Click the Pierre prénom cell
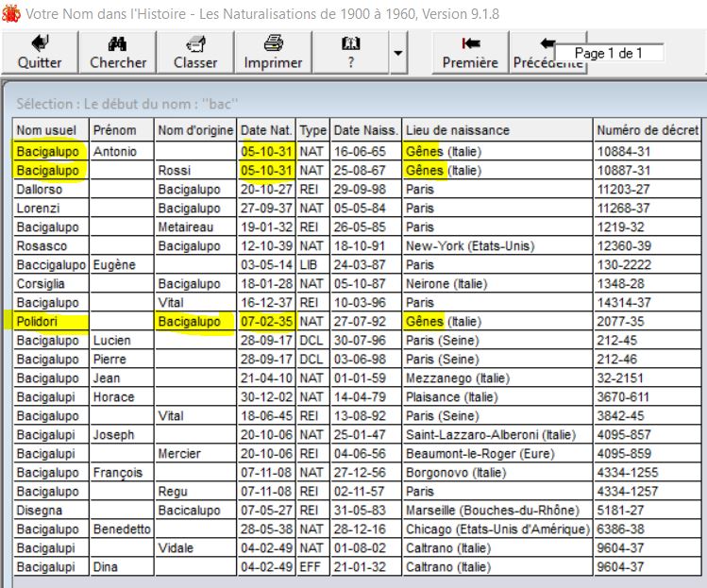The height and width of the screenshot is (588, 707). (122, 360)
